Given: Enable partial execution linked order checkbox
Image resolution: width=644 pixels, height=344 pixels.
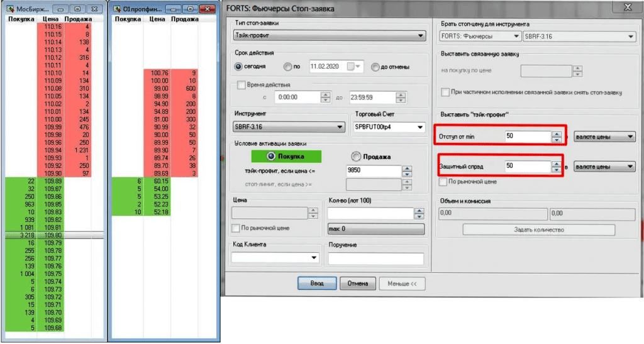Looking at the screenshot, I should 446,92.
